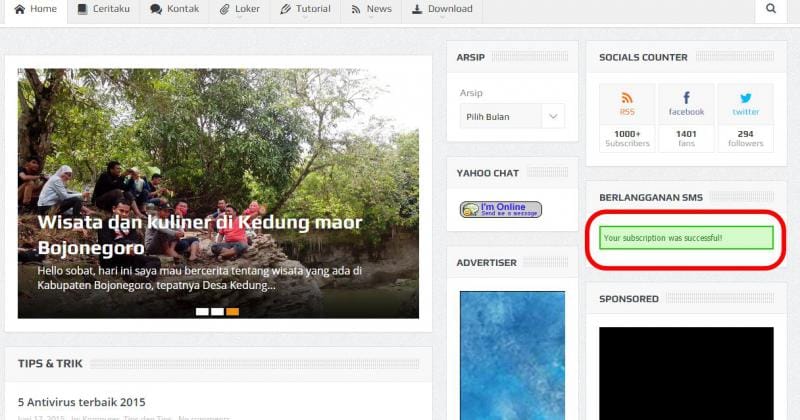Open the Loker menu
This screenshot has width=800, height=420.
(239, 9)
